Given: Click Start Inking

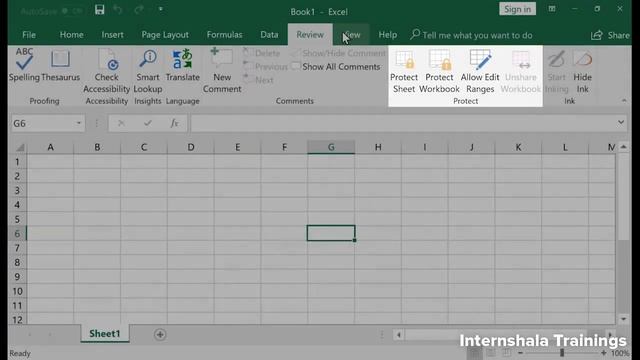Looking at the screenshot, I should tap(556, 71).
